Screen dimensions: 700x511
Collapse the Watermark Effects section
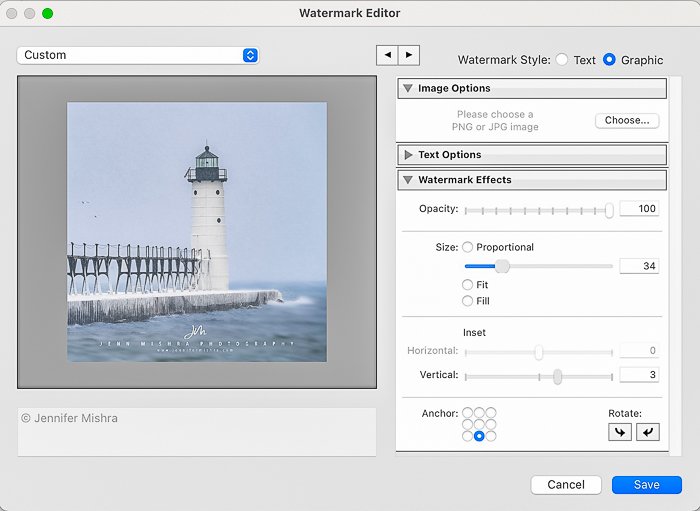click(408, 180)
